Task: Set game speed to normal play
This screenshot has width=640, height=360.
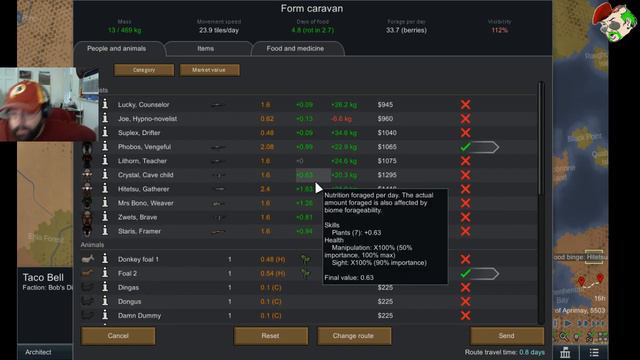Action: point(568,323)
